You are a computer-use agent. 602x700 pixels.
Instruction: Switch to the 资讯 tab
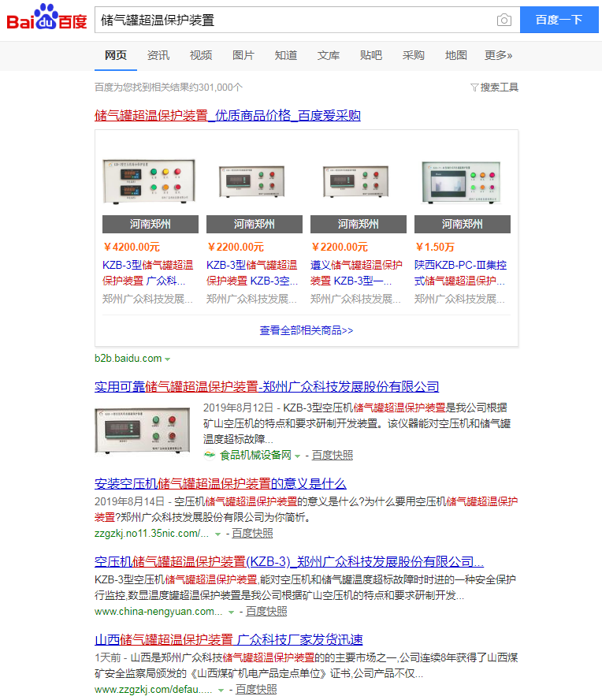158,55
